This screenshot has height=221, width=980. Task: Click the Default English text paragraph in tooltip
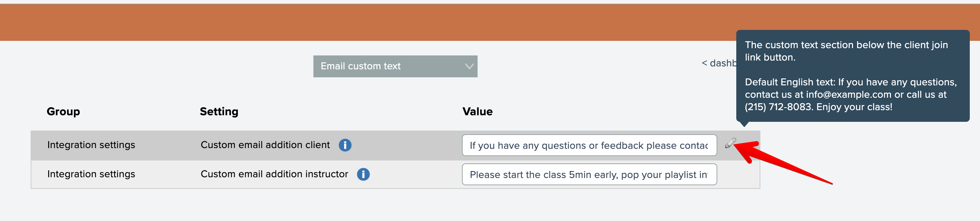point(850,94)
